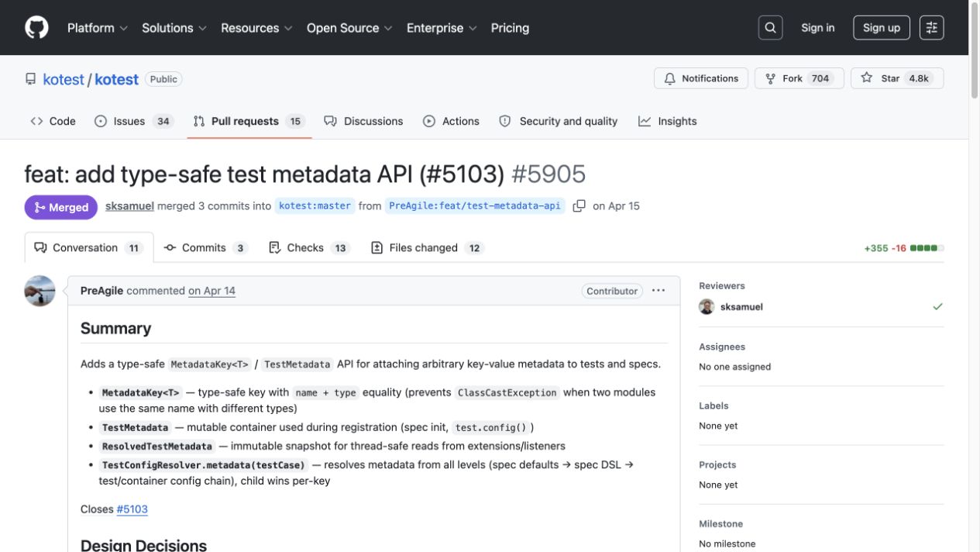Screen dimensions: 980x552
Task: Switch to the Files changed tab
Action: (428, 248)
